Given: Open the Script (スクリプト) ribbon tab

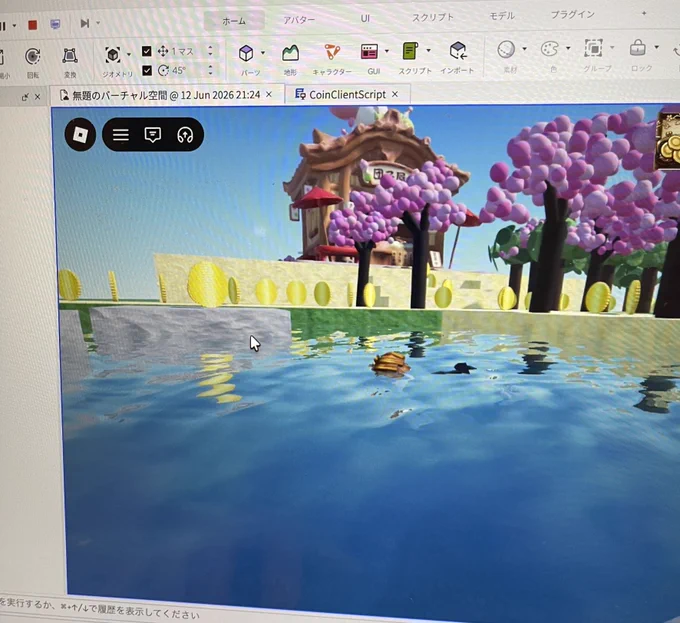Looking at the screenshot, I should (x=432, y=17).
